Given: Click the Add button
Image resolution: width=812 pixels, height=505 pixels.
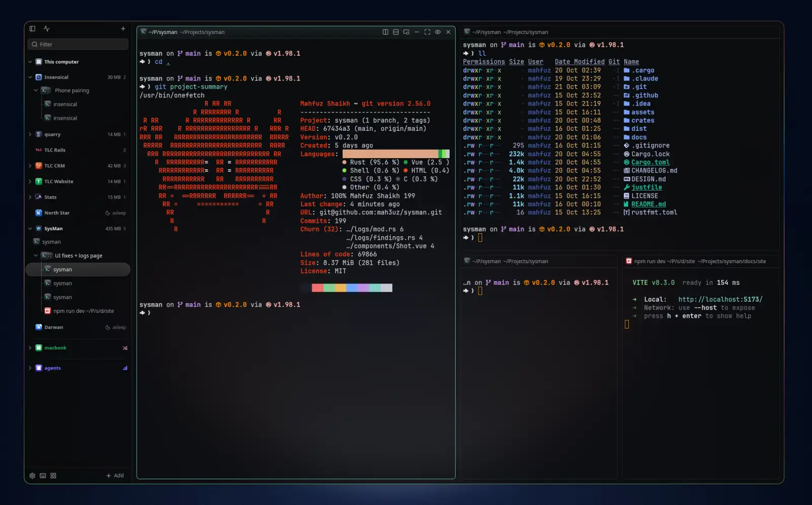Looking at the screenshot, I should pyautogui.click(x=115, y=476).
